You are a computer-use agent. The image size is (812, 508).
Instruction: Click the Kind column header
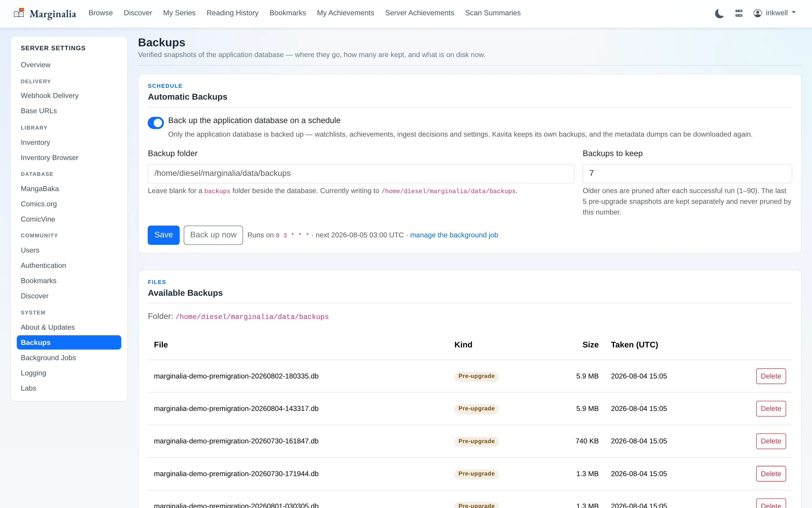(x=463, y=345)
